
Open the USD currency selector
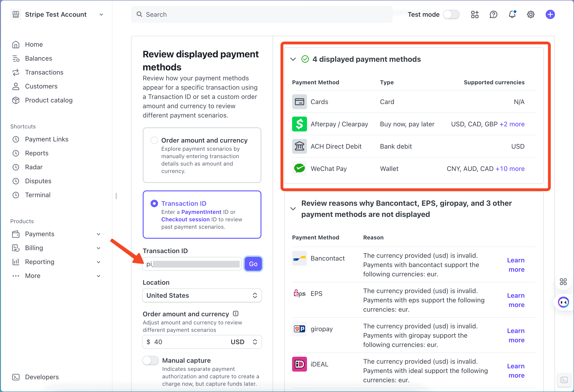[243, 342]
